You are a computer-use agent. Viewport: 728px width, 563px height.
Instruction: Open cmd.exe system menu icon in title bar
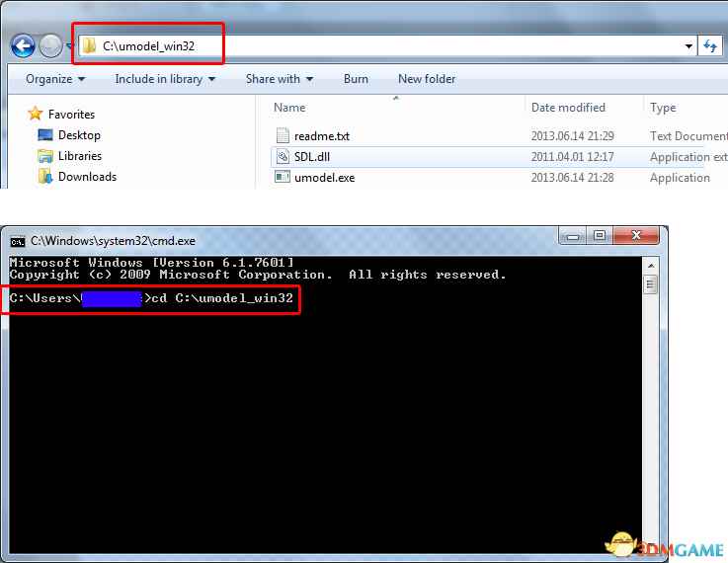click(x=18, y=241)
